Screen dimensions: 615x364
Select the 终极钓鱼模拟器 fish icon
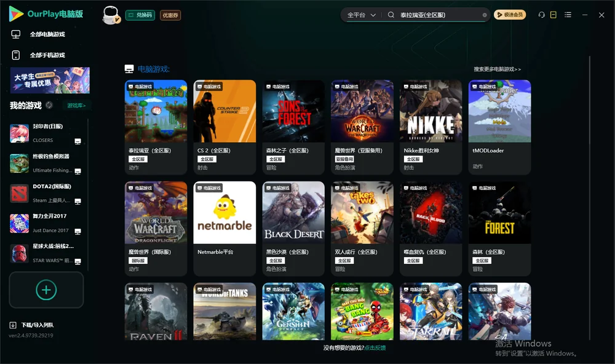tap(19, 164)
